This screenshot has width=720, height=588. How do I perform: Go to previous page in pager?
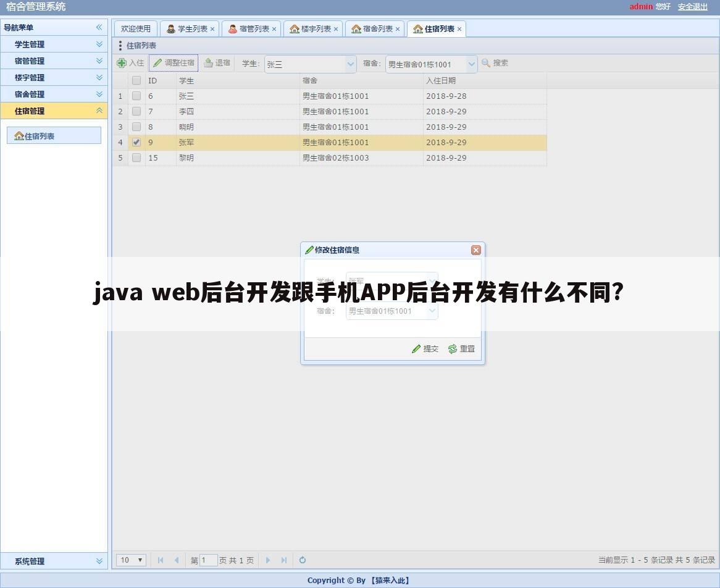click(177, 560)
